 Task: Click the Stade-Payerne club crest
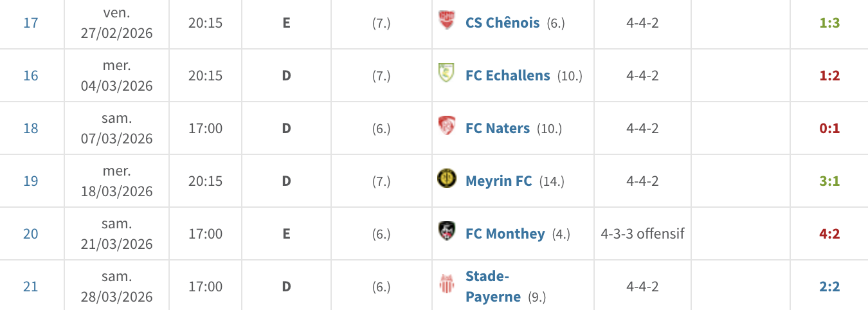pos(446,284)
